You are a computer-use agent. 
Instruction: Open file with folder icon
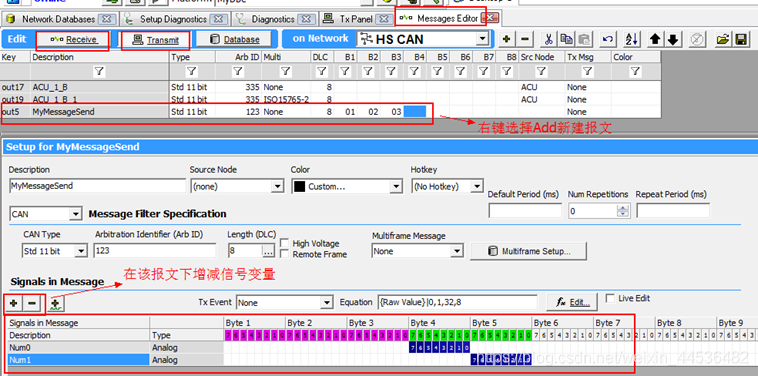click(723, 40)
